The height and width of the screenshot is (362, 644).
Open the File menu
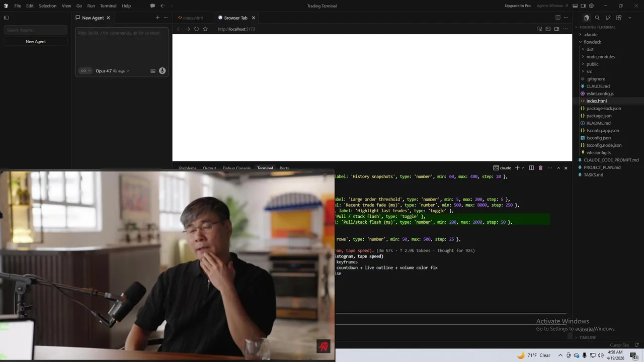tap(18, 6)
